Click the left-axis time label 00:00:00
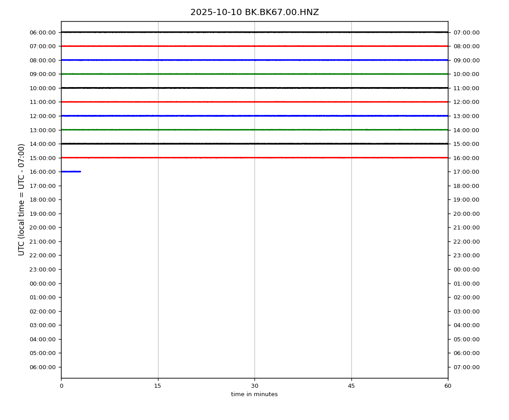509x420 pixels. [x=42, y=283]
